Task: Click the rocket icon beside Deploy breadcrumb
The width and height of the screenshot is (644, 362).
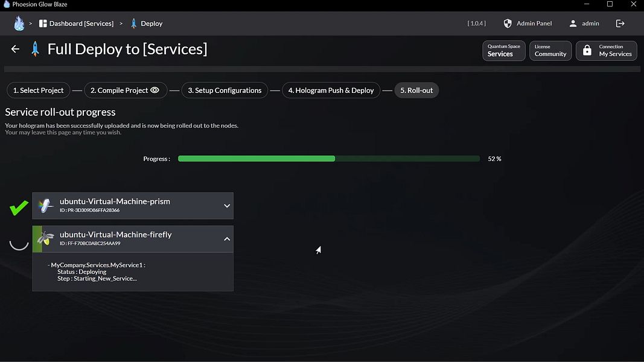Action: coord(133,24)
